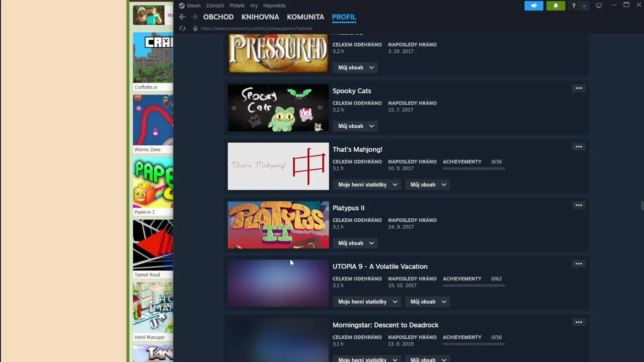Image resolution: width=644 pixels, height=362 pixels.
Task: Open the Steam menu
Action: 194,6
